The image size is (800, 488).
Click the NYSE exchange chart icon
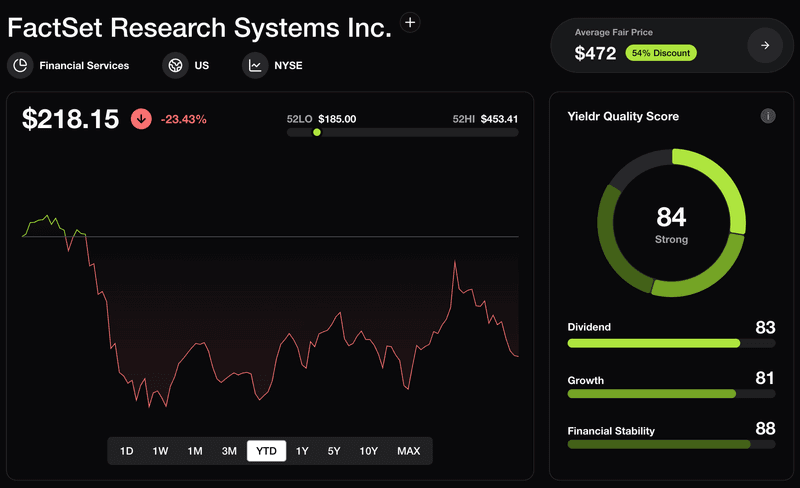pyautogui.click(x=255, y=65)
